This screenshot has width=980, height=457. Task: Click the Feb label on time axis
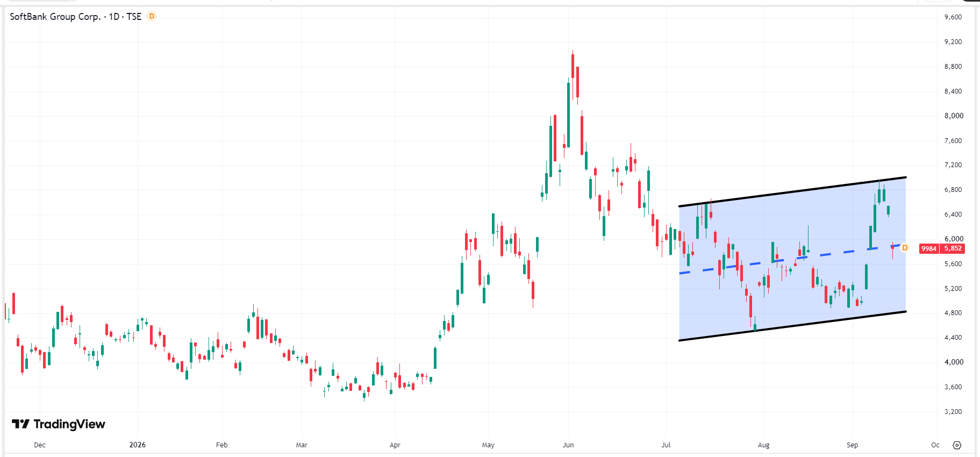[222, 445]
